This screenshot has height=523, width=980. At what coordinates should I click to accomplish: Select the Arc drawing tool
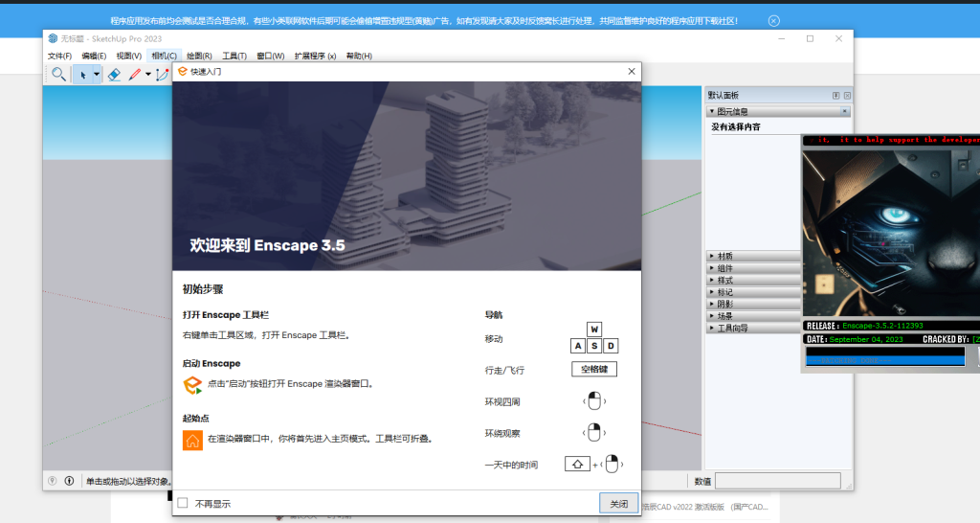[x=162, y=75]
